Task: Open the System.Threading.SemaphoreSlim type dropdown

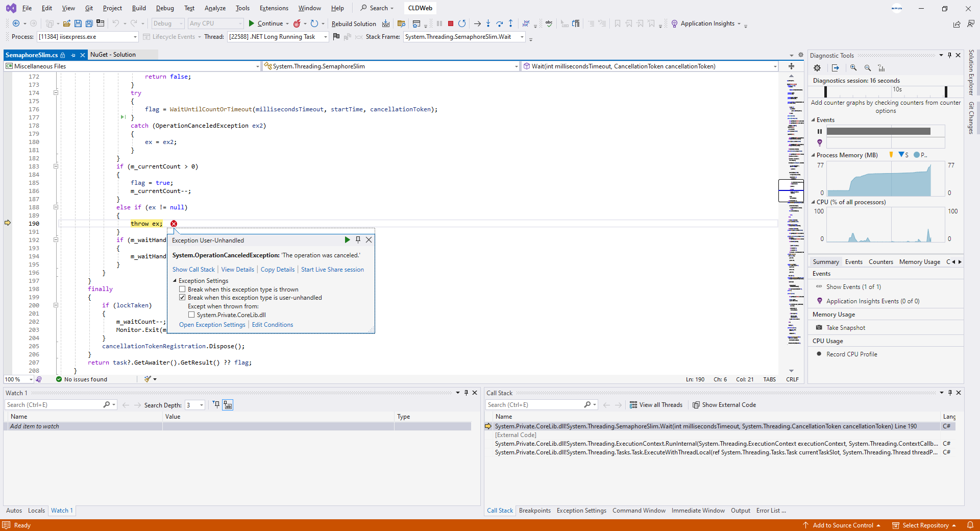Action: (x=391, y=66)
